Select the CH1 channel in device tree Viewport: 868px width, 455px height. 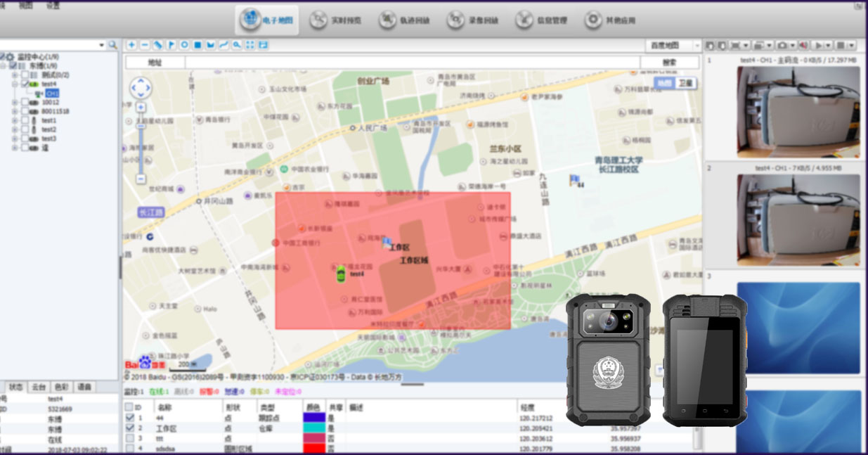[x=53, y=93]
